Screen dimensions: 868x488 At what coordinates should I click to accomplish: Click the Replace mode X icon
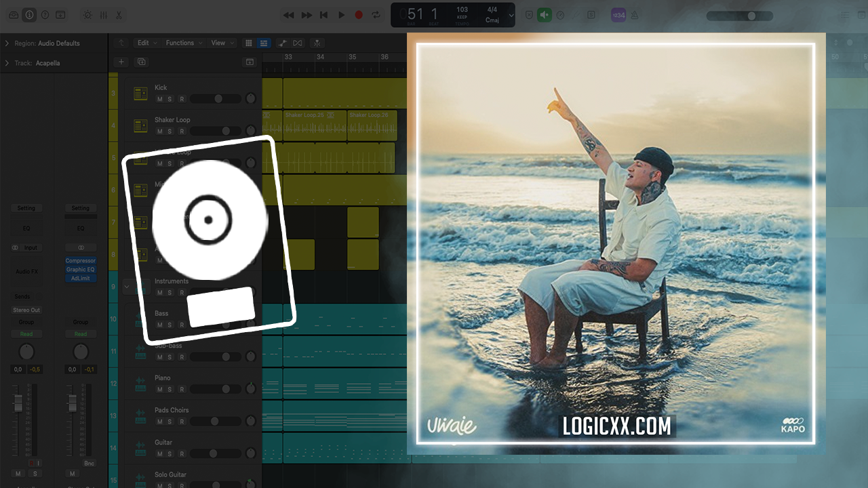529,15
